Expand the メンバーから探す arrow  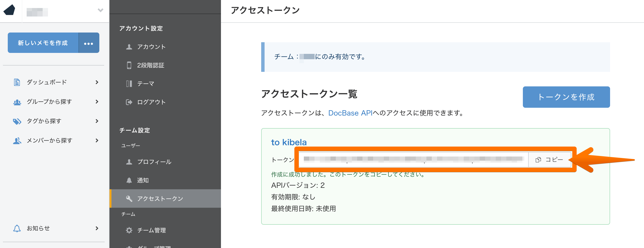(97, 141)
